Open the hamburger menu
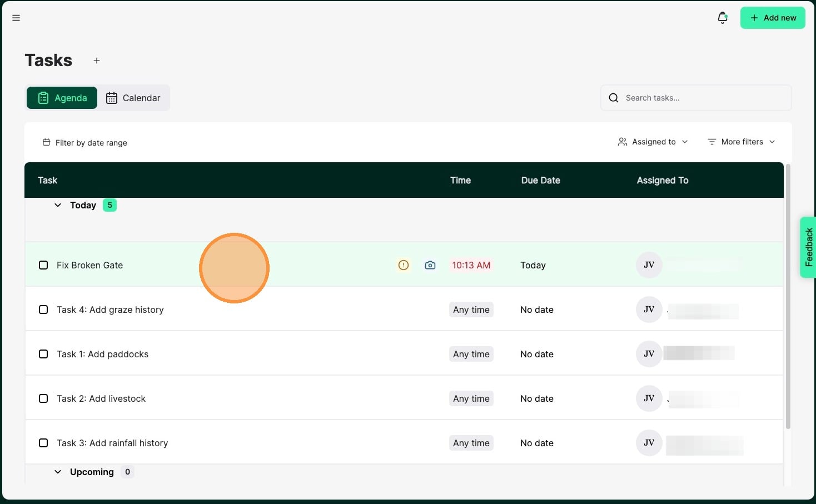Image resolution: width=816 pixels, height=504 pixels. [x=16, y=18]
